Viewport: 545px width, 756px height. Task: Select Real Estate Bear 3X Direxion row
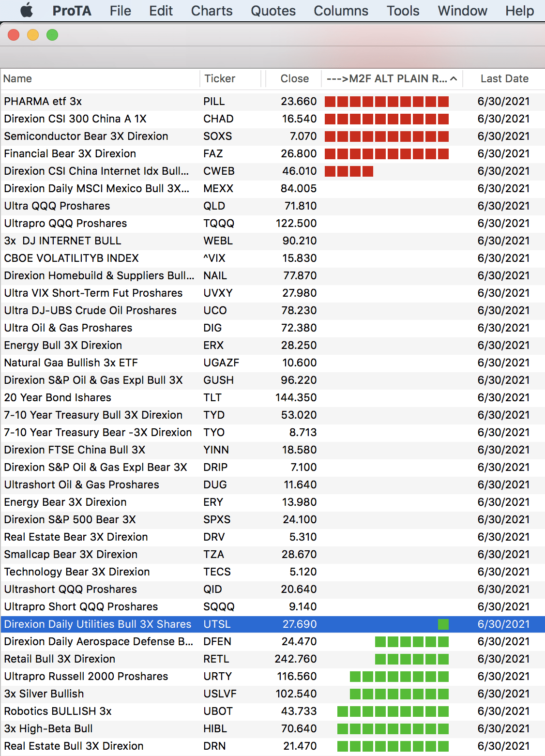(x=272, y=537)
